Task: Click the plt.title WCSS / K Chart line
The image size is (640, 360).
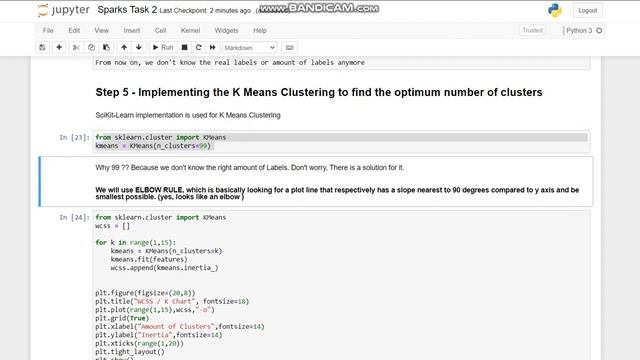Action: coord(172,301)
